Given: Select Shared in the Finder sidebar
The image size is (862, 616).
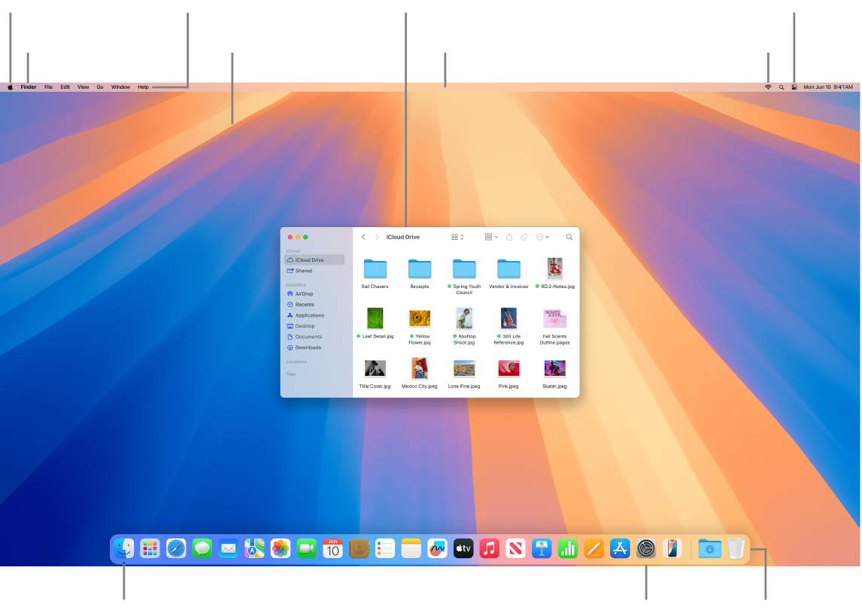Looking at the screenshot, I should (x=314, y=271).
